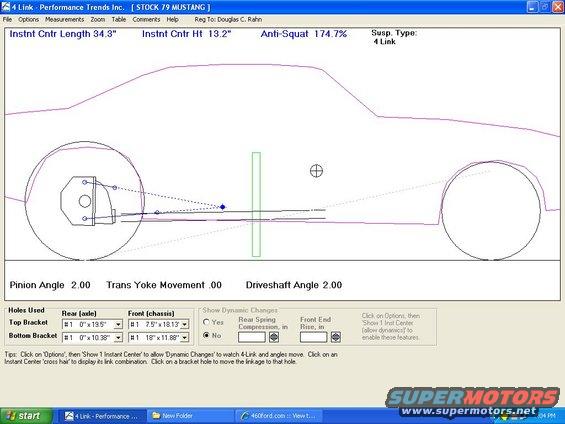
Task: Click the Instnt Cntr Length 34.3" readout
Action: tap(63, 34)
